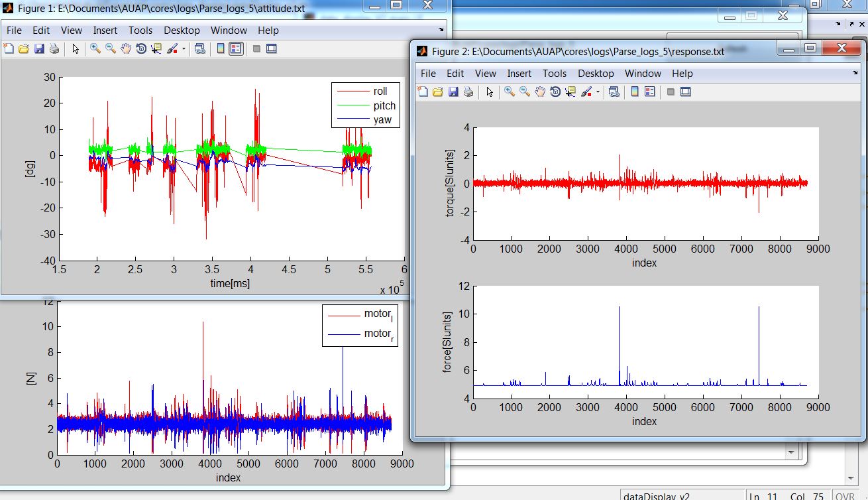
Task: Click 'OVR' indicator in status bar
Action: [x=845, y=495]
